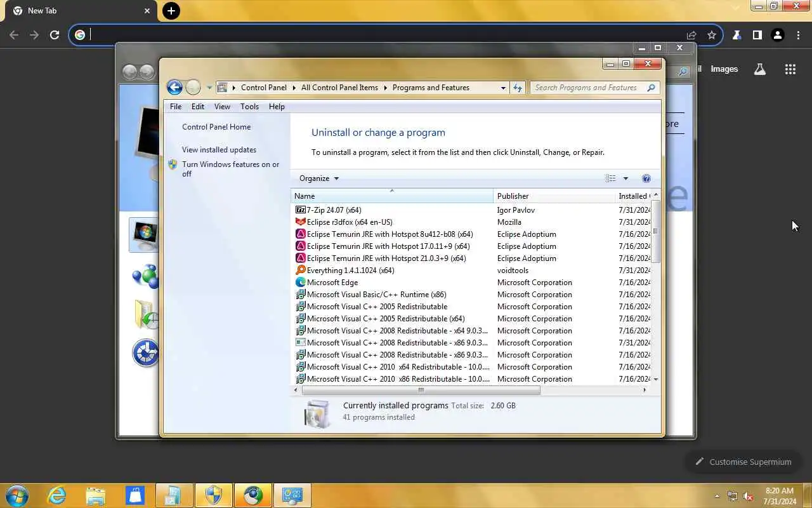Select Eclipse Temurin JRE 17.0.11+9 row
Screen dimensions: 812x508
pos(471,246)
